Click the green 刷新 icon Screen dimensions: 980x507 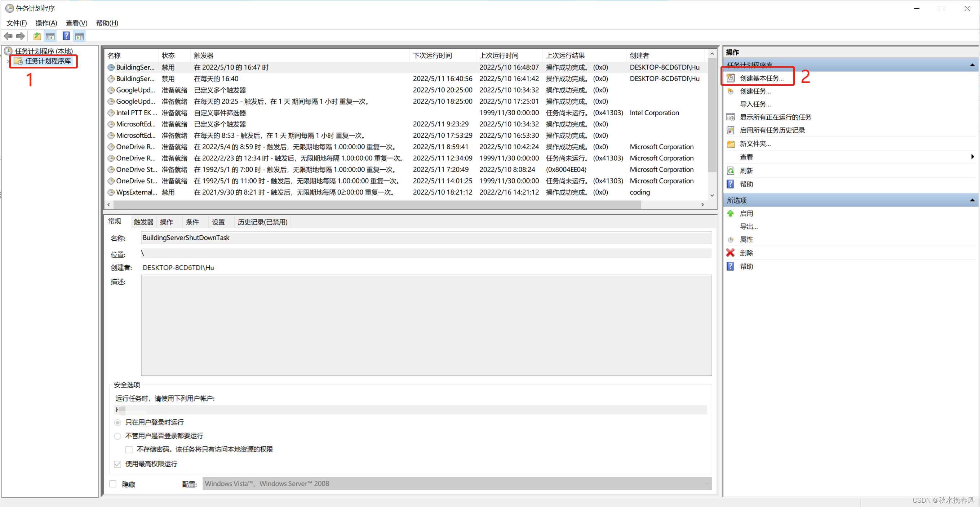tap(731, 171)
